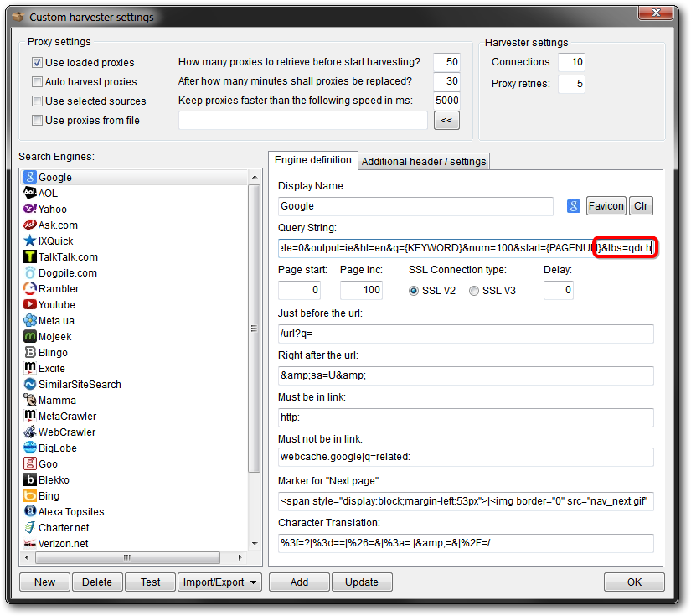This screenshot has width=691, height=616.
Task: Click the Blingo engine icon
Action: [29, 352]
